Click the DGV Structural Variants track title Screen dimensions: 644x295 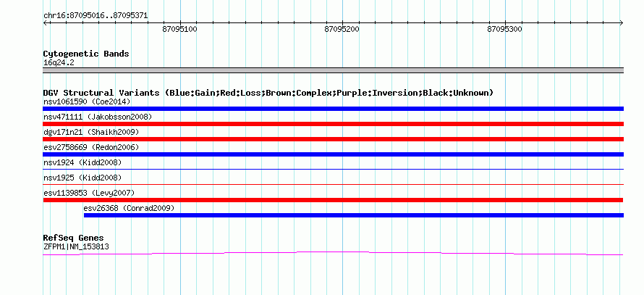coord(268,93)
